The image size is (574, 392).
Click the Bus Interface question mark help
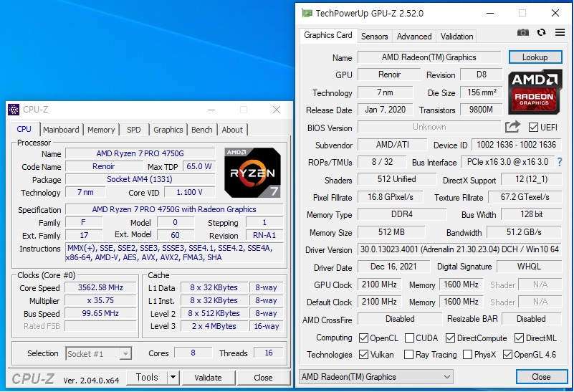[x=560, y=162]
